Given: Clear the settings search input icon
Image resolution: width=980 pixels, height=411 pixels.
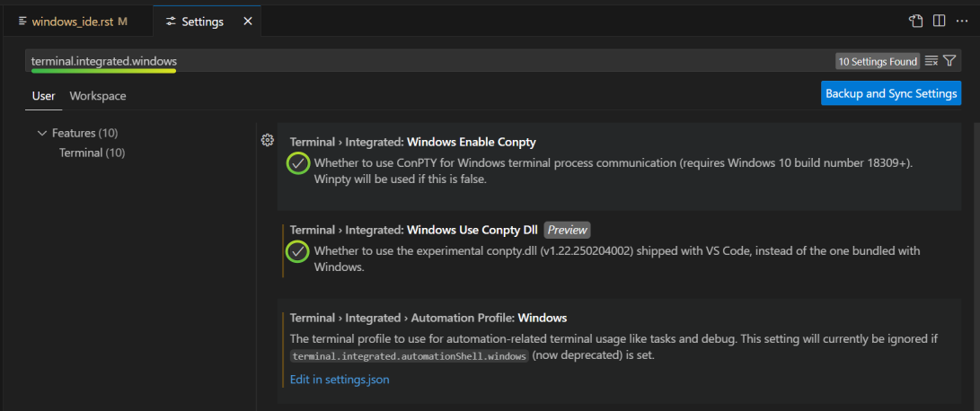Looking at the screenshot, I should (x=931, y=61).
